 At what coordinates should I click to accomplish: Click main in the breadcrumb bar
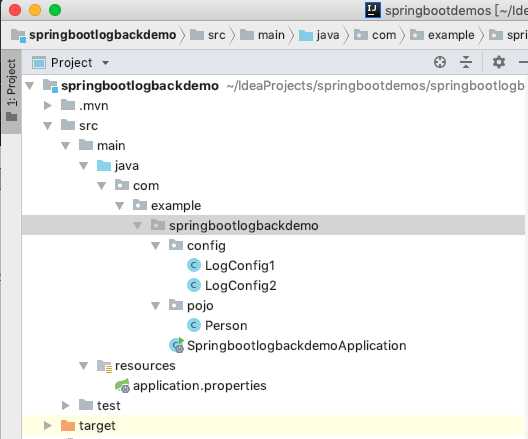point(271,35)
